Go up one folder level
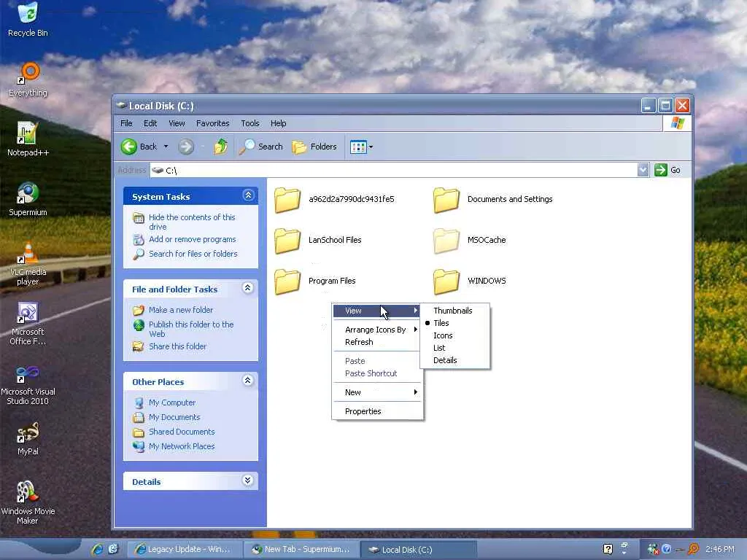The image size is (747, 560). (x=220, y=147)
